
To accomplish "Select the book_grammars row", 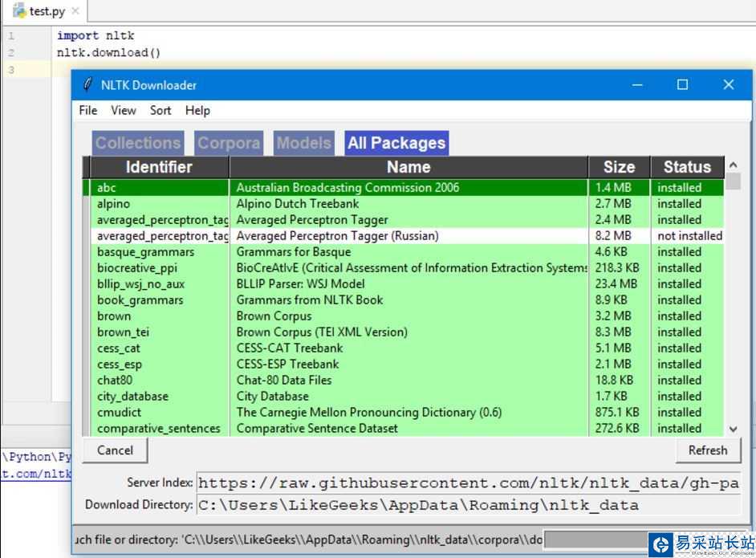I will 403,300.
